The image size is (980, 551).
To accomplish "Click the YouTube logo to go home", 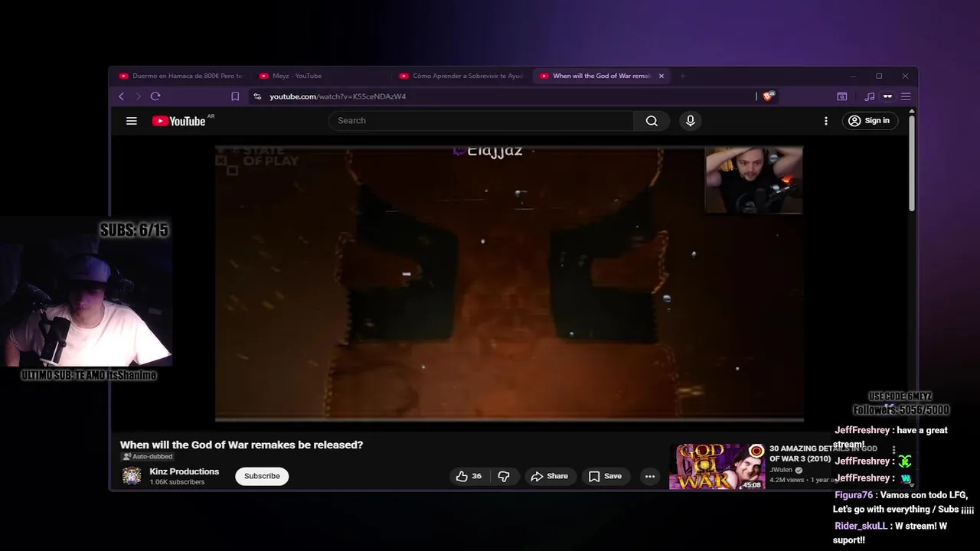I will (x=179, y=121).
